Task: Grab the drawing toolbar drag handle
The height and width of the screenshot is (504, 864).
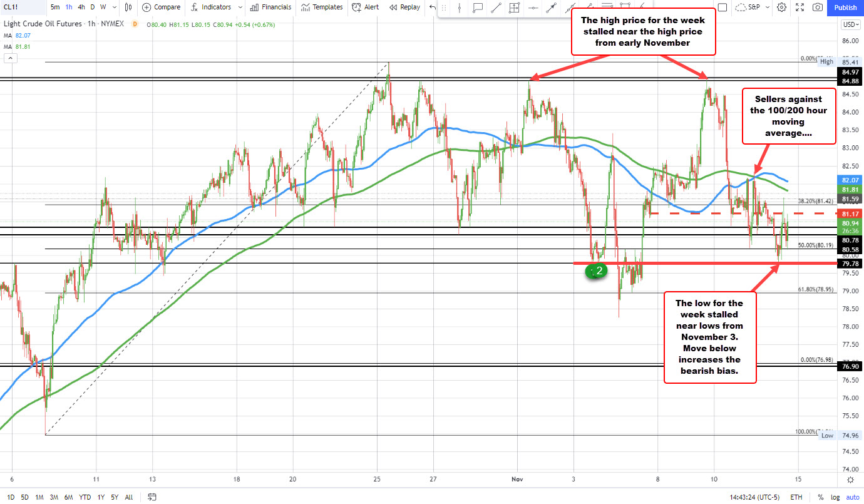Action: (x=443, y=8)
